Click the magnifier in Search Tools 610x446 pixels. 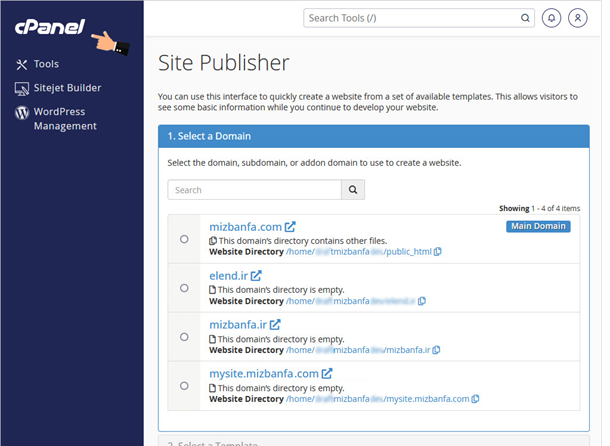(525, 18)
